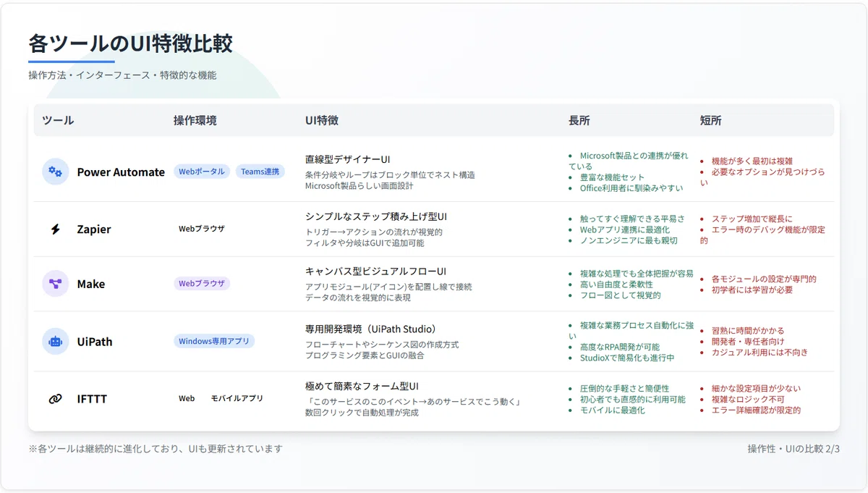868x493 pixels.
Task: Click the キャンバス型ビジュアルフローUI heading
Action: coord(375,271)
